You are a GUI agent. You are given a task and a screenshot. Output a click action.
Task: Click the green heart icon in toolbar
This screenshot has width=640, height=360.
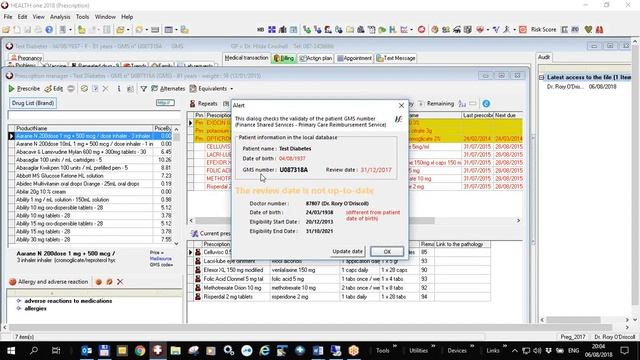(588, 30)
